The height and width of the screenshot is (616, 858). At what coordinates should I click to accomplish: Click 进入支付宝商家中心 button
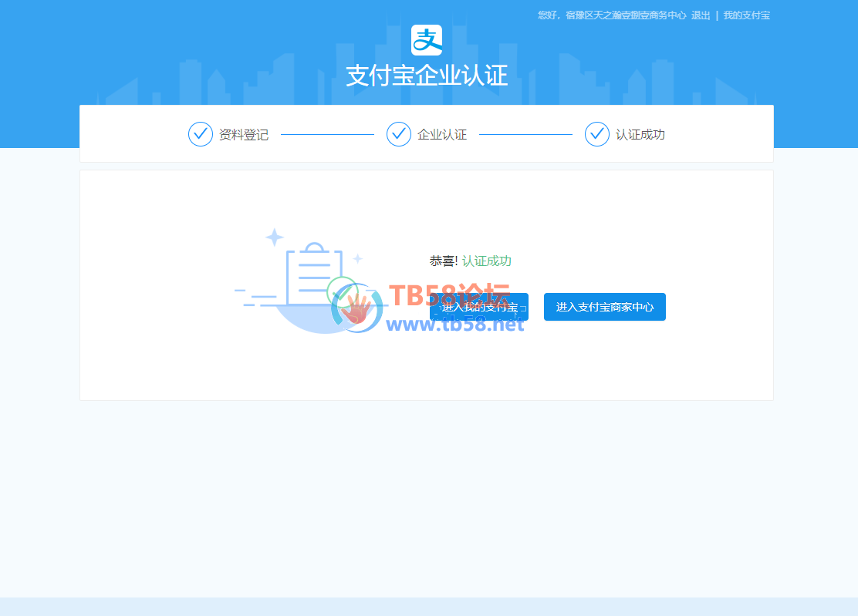click(x=605, y=307)
